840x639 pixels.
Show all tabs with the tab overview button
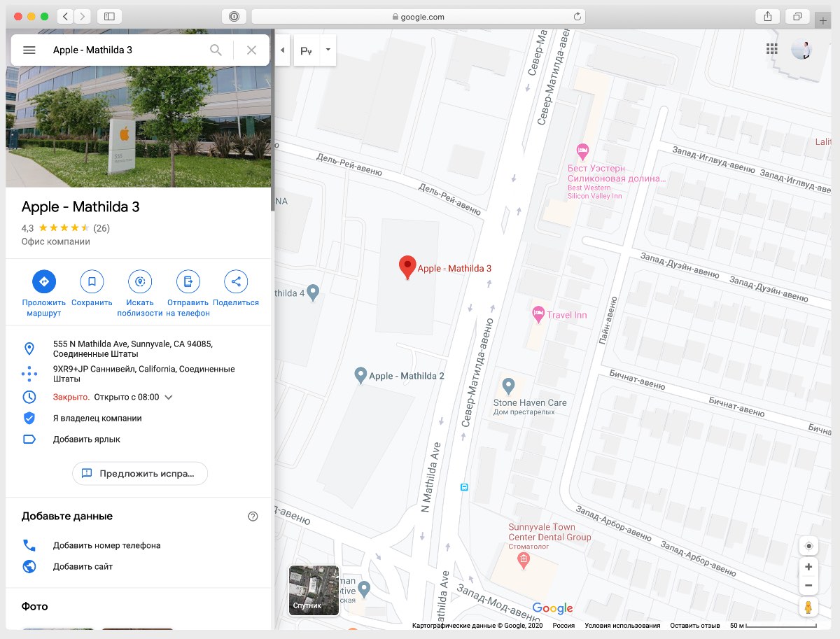(798, 17)
